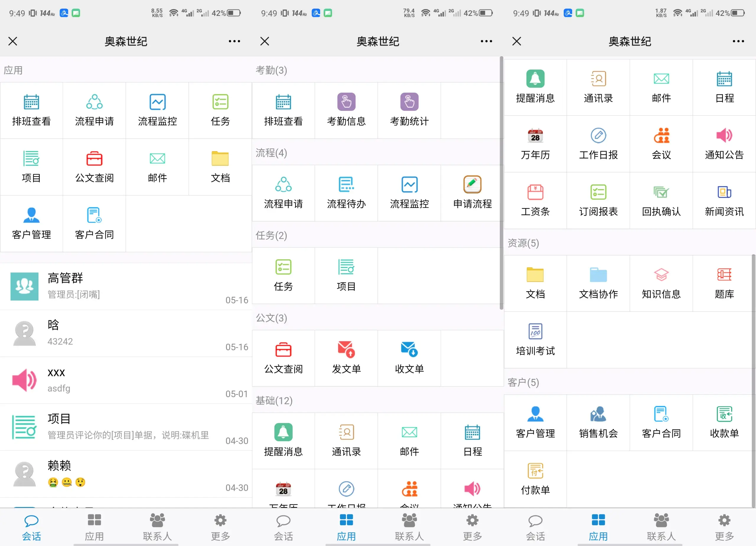Open the three-dot menu in leftmost screen
This screenshot has width=756, height=546.
click(234, 41)
